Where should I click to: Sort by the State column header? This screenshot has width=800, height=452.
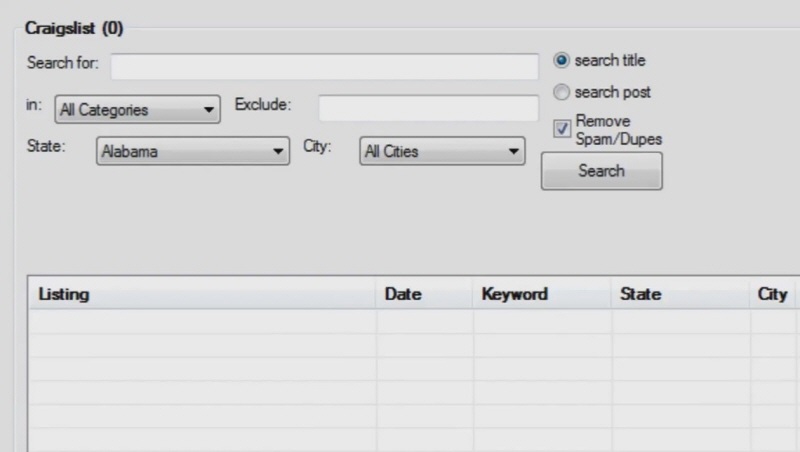[681, 294]
